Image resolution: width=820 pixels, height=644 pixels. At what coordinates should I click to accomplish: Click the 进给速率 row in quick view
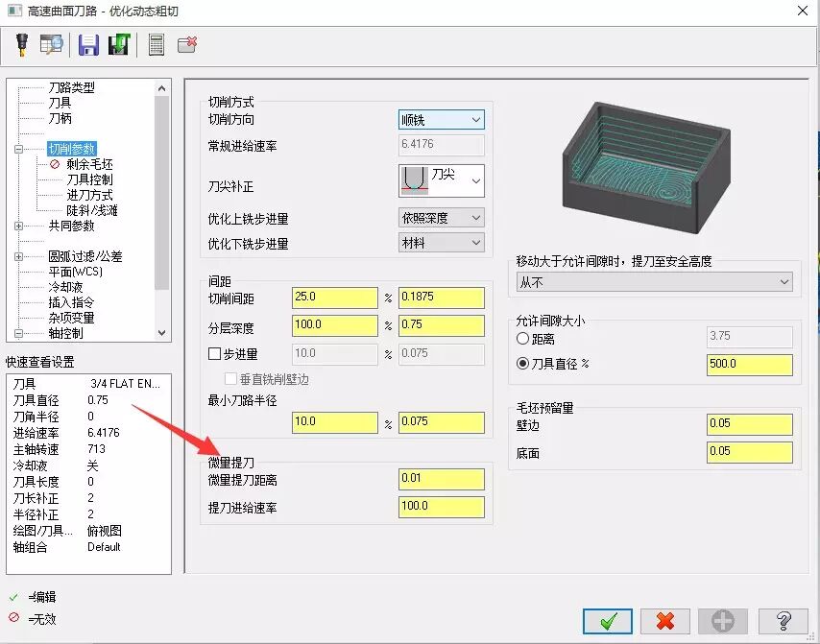pos(88,433)
